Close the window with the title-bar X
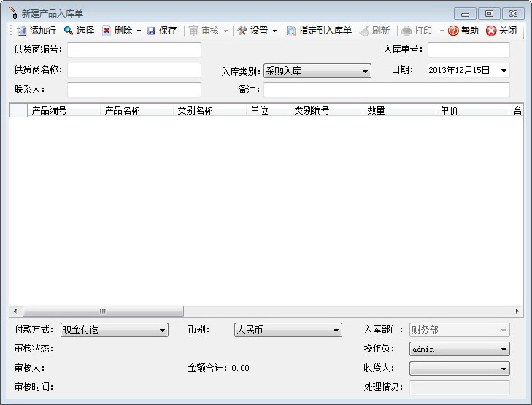 point(513,14)
